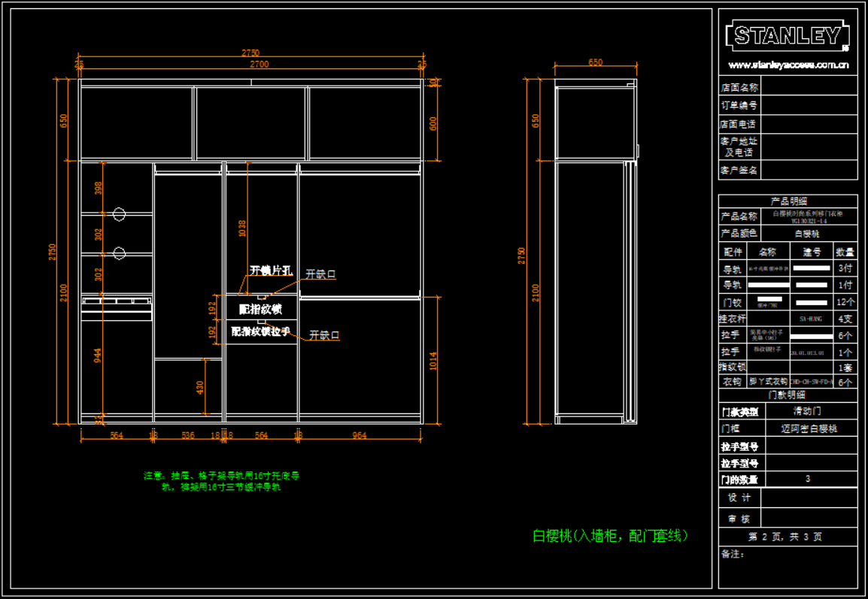Click the 产品颜色 row label
This screenshot has width=868, height=599.
[x=739, y=234]
